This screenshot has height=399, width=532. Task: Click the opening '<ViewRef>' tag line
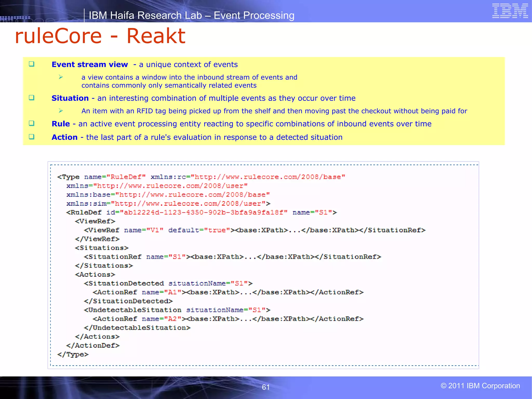pyautogui.click(x=95, y=221)
